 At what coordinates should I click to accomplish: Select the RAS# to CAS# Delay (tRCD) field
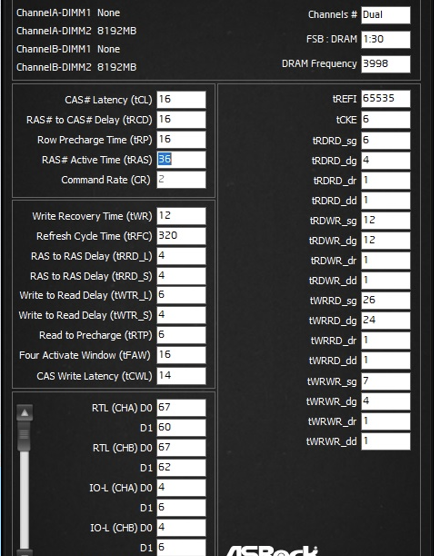(181, 119)
